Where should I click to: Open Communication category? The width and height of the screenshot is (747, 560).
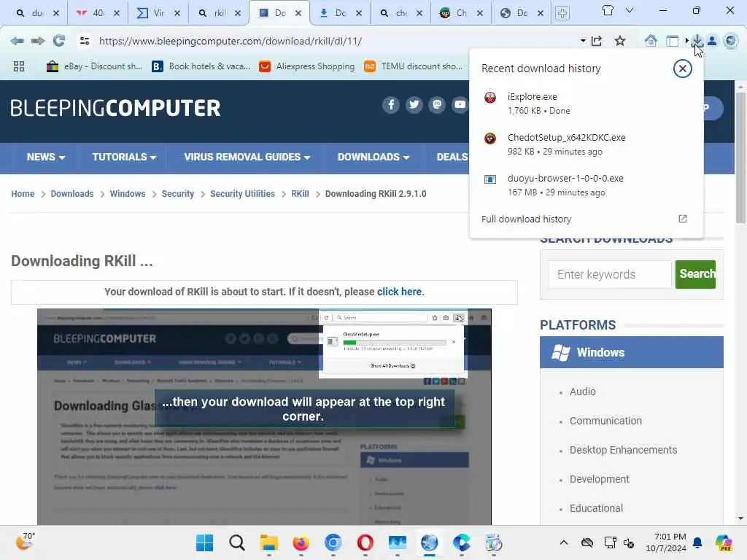point(605,421)
